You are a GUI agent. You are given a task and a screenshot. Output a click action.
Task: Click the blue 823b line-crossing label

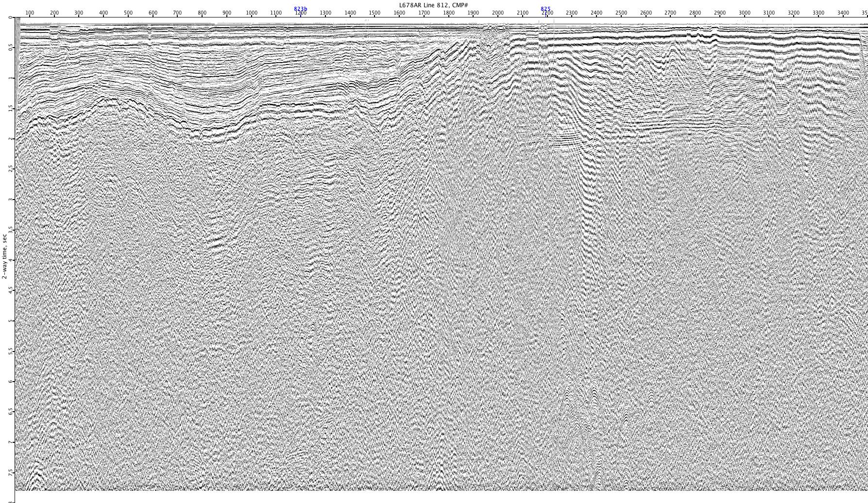(x=300, y=9)
